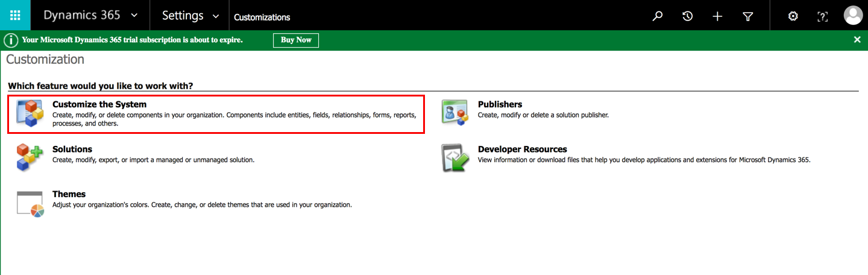Click the Solutions cubes icon
This screenshot has width=868, height=275.
pyautogui.click(x=30, y=157)
